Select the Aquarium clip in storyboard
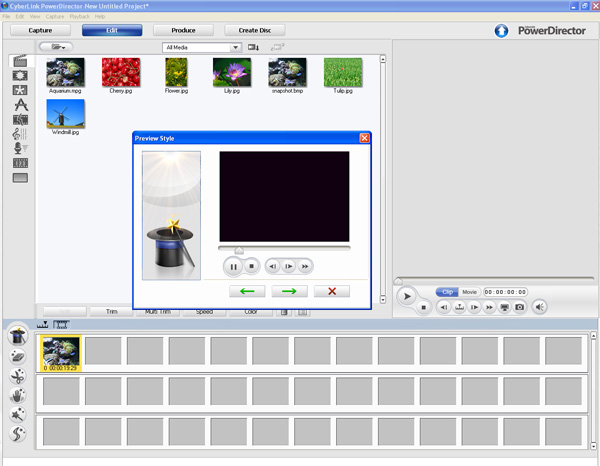The image size is (600, 466). pyautogui.click(x=61, y=353)
